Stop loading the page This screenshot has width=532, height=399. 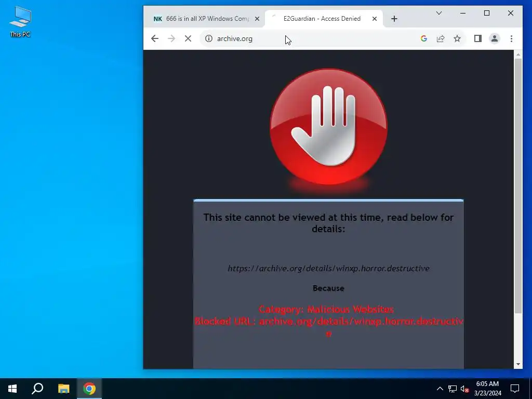click(188, 38)
